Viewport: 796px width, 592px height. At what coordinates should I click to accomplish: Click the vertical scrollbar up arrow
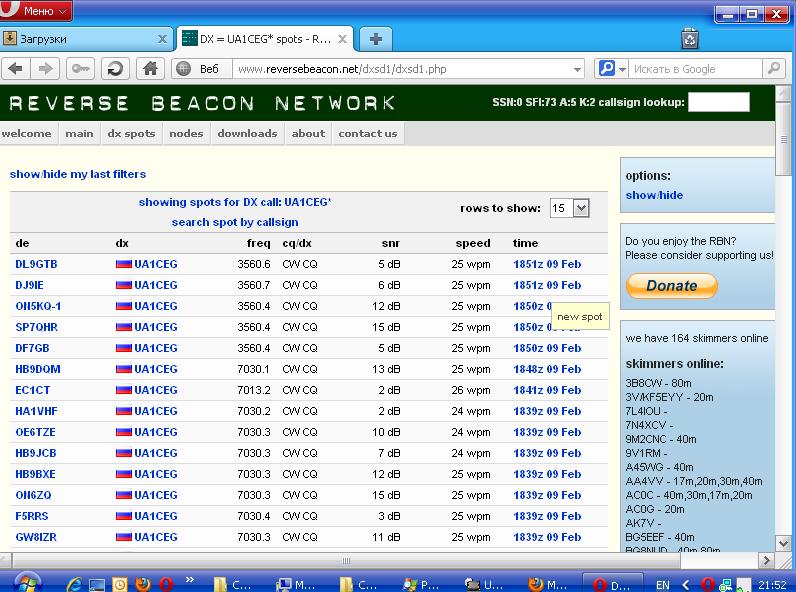click(784, 93)
